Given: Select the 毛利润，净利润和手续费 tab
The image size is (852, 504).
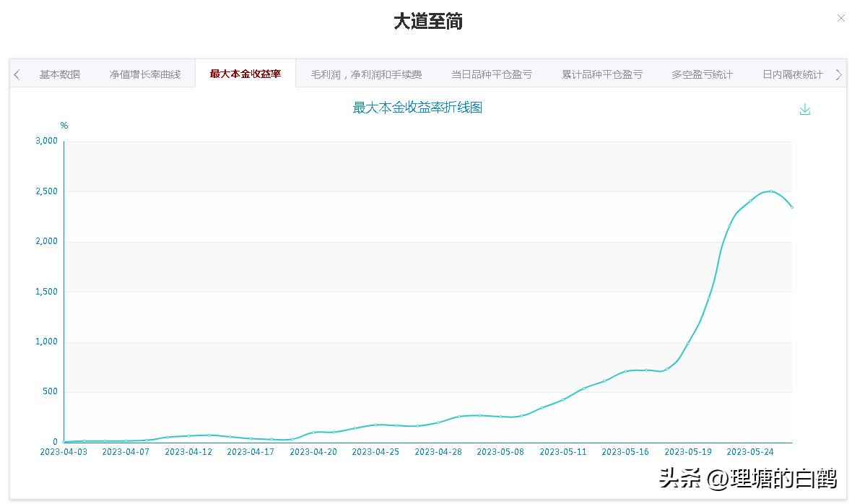Looking at the screenshot, I should coord(365,74).
